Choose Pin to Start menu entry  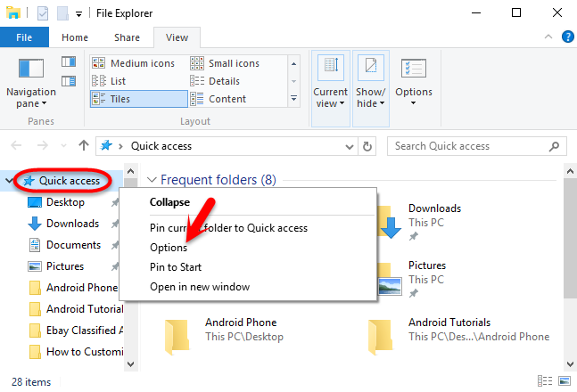[x=176, y=267]
